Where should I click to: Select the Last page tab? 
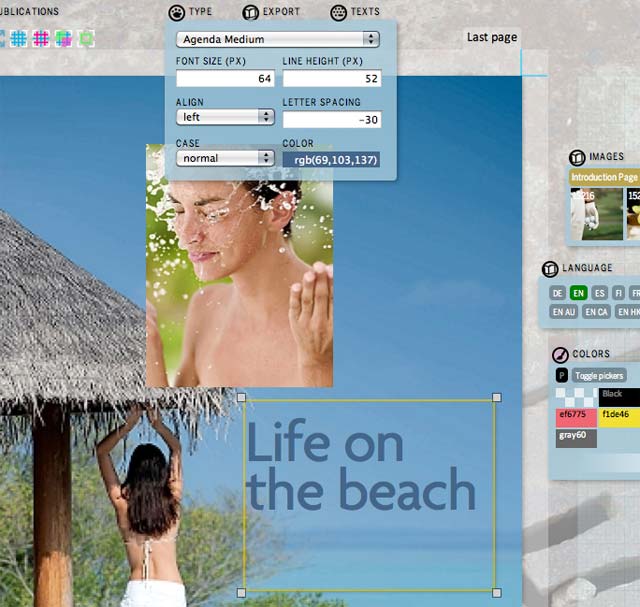click(492, 37)
